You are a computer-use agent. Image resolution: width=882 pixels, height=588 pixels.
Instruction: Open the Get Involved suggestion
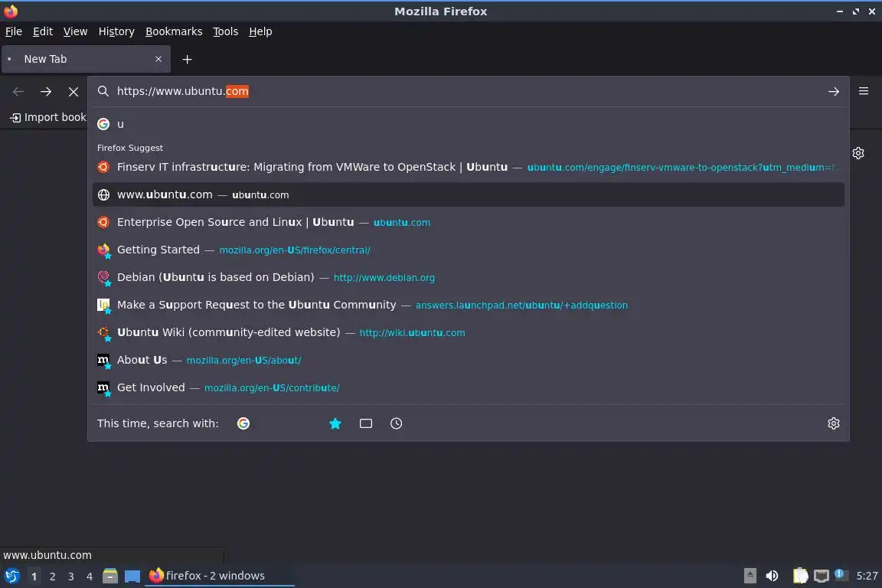click(x=468, y=387)
